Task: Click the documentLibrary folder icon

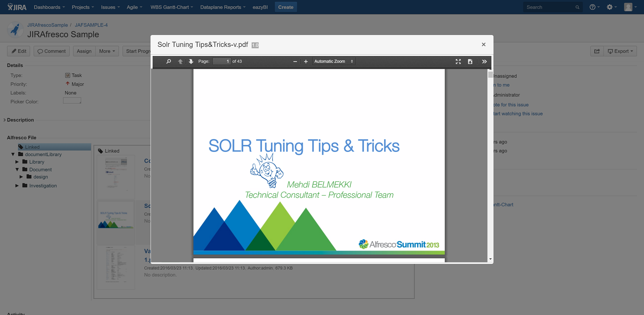Action: coord(21,154)
